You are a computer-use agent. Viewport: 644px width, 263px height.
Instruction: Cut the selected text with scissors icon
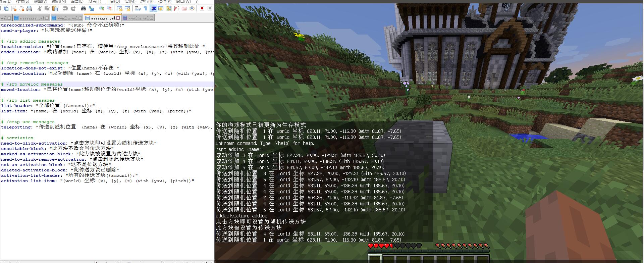40,8
